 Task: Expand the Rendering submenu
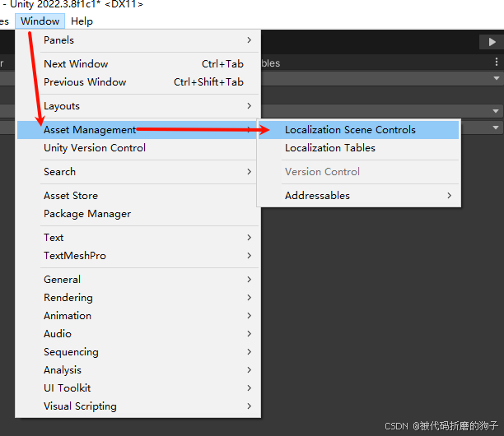click(138, 297)
